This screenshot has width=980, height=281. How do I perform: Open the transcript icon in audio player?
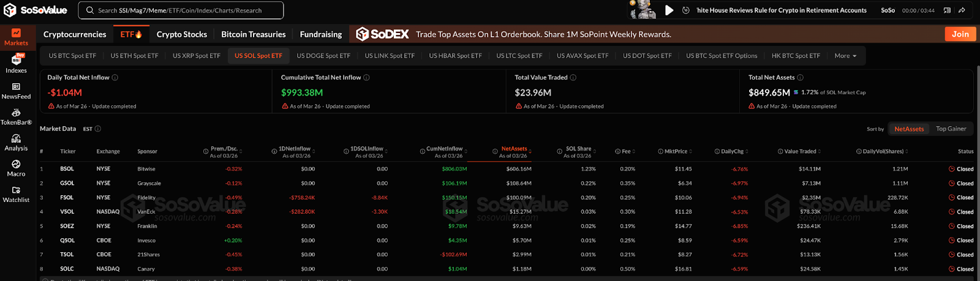pos(947,10)
